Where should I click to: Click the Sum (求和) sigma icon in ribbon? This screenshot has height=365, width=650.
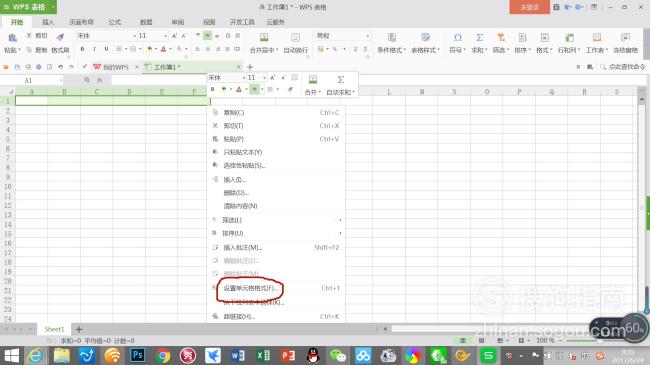click(x=479, y=38)
